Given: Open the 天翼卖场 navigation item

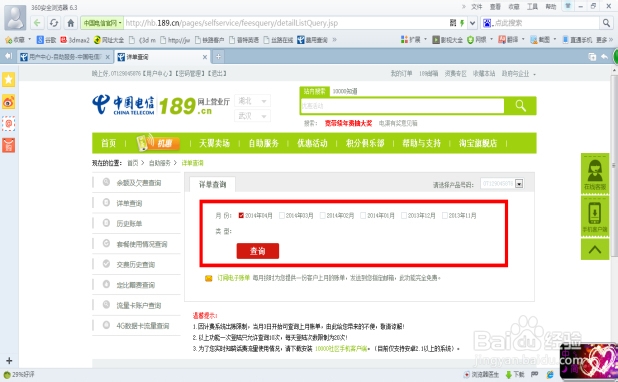Looking at the screenshot, I should (x=214, y=143).
